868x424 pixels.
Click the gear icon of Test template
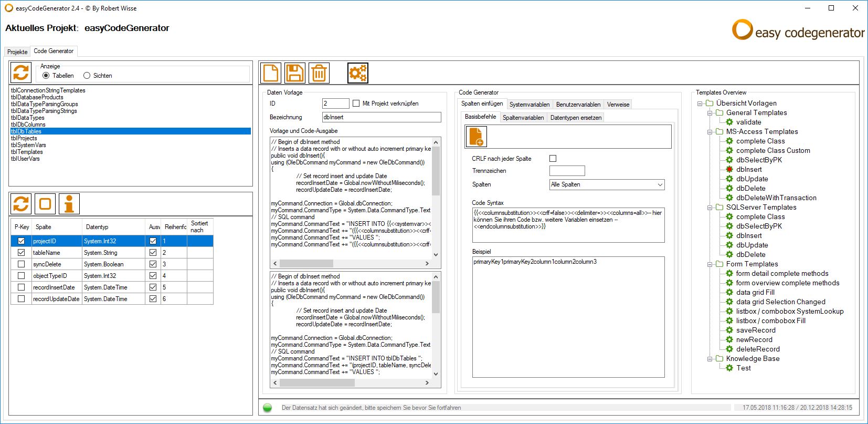729,368
